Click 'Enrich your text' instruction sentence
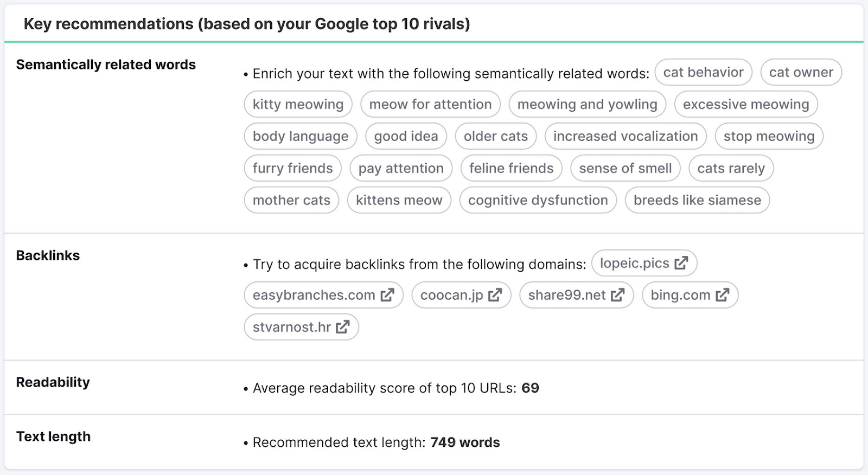The height and width of the screenshot is (475, 868). point(451,74)
